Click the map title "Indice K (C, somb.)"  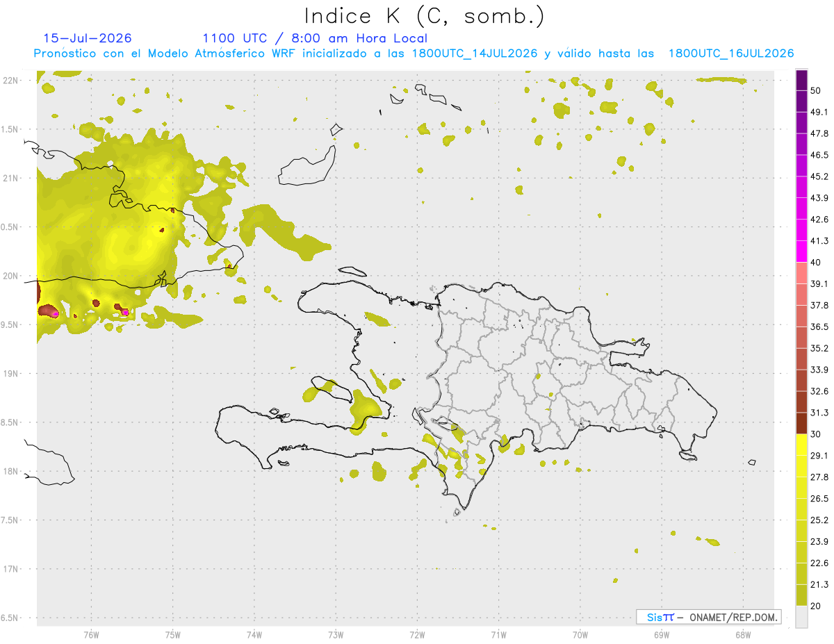tap(424, 16)
